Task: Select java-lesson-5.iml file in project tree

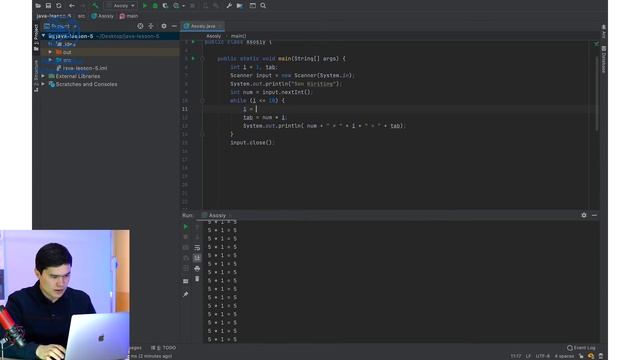Action: coord(82,68)
